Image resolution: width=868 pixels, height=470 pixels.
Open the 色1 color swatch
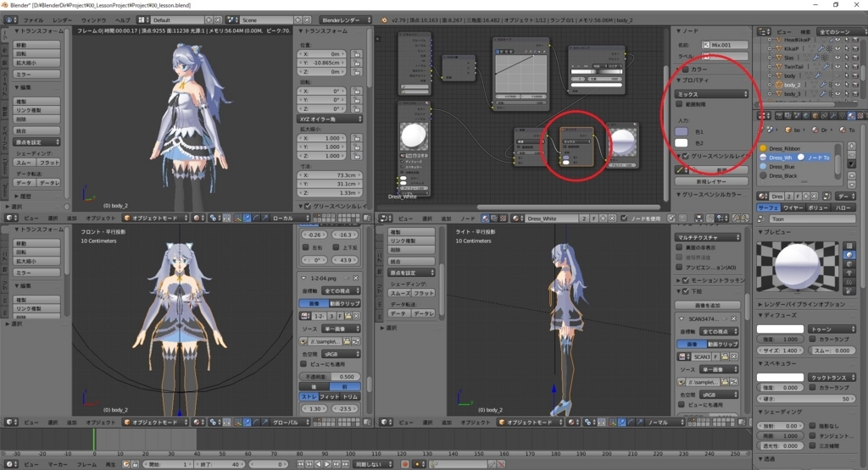point(682,131)
